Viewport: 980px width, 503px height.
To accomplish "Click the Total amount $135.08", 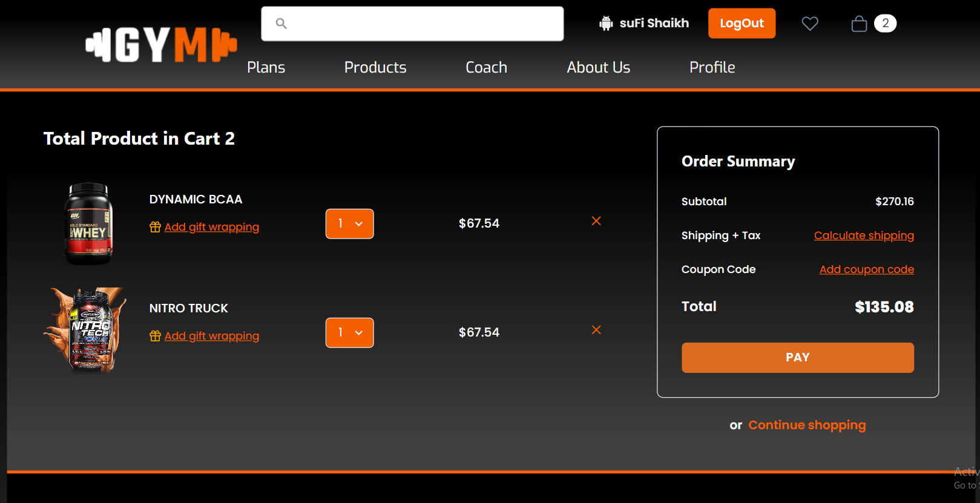I will pyautogui.click(x=884, y=307).
